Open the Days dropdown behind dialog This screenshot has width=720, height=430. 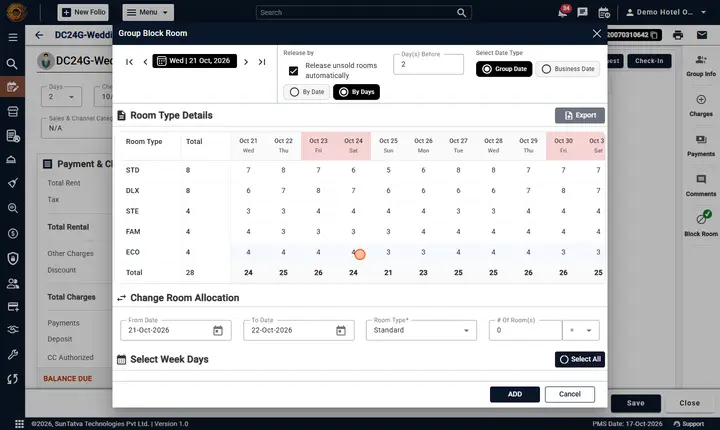(61, 96)
